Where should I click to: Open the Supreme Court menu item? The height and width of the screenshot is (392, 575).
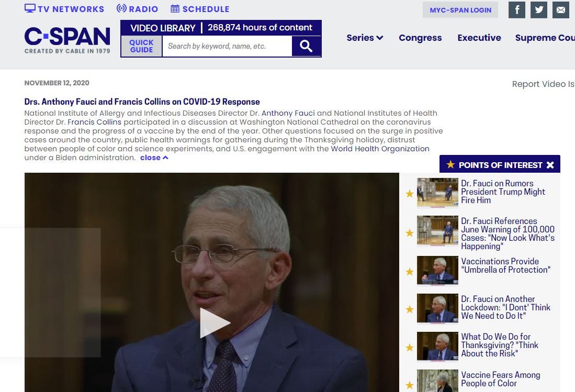[x=545, y=38]
